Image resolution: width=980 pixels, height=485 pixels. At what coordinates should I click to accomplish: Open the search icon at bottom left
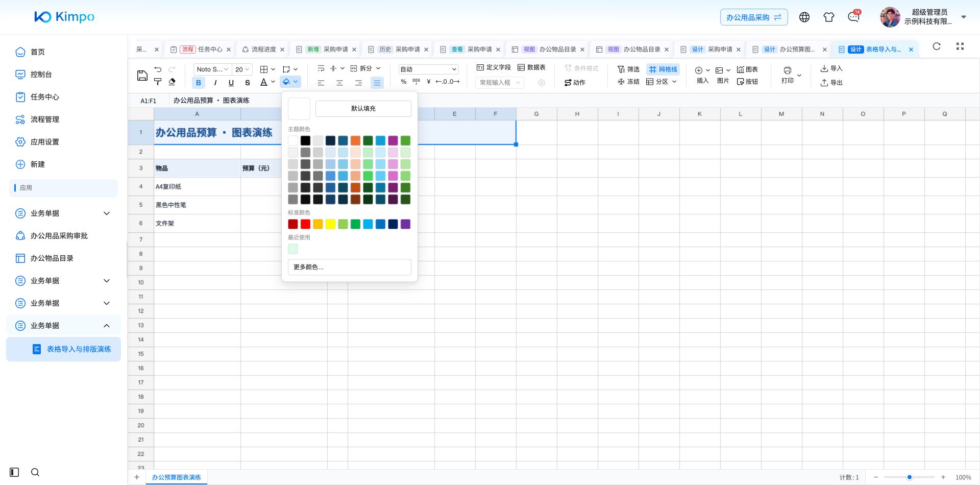tap(35, 472)
